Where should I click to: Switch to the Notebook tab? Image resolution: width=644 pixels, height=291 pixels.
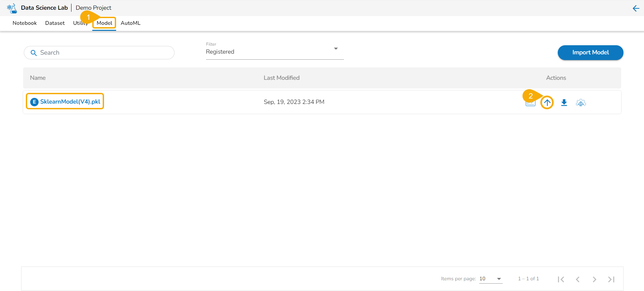click(24, 23)
